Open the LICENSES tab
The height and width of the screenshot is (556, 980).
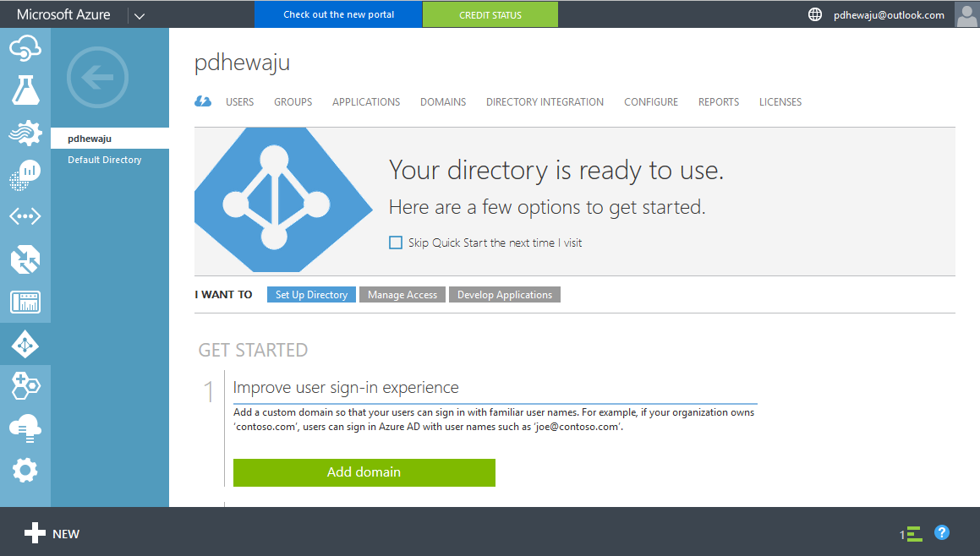[780, 102]
